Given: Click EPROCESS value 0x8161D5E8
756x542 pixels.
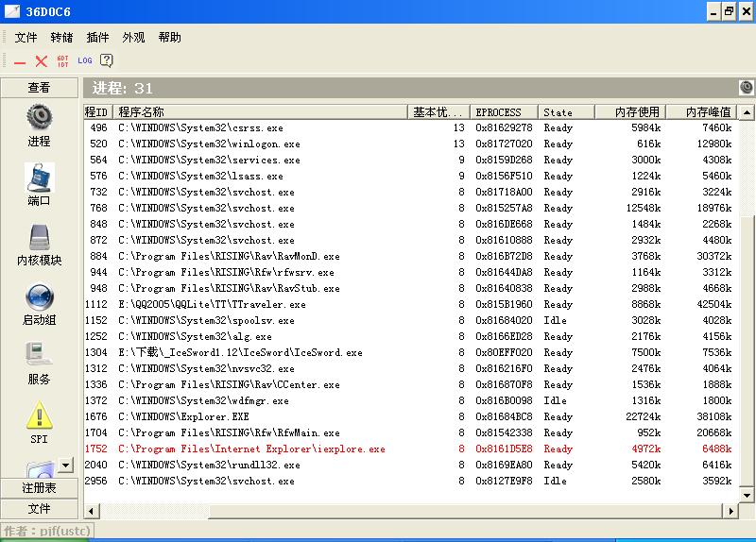Looking at the screenshot, I should point(504,449).
